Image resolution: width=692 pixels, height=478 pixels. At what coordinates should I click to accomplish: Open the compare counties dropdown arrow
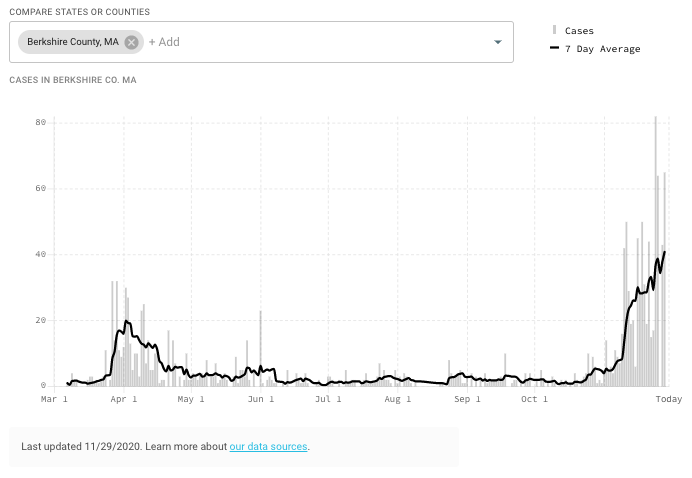498,42
